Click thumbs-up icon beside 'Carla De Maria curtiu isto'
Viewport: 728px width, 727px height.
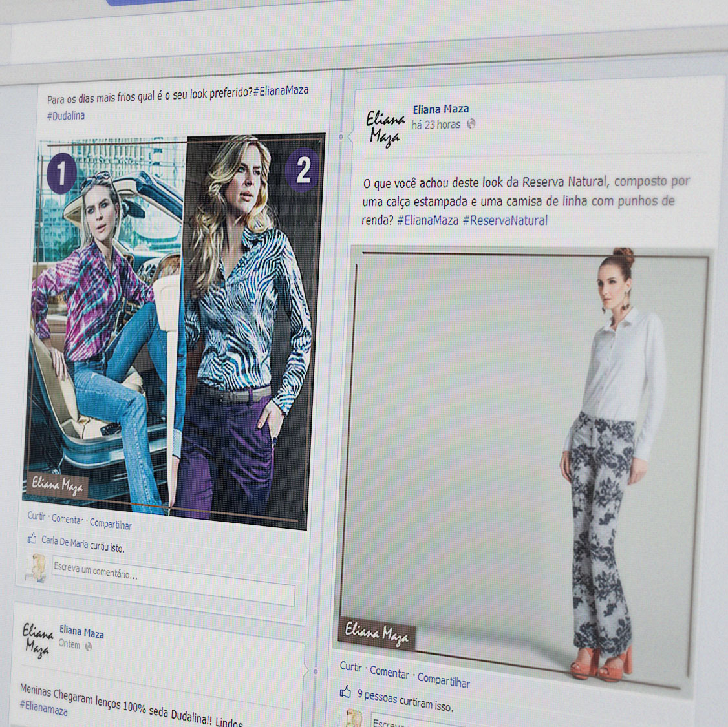32,538
